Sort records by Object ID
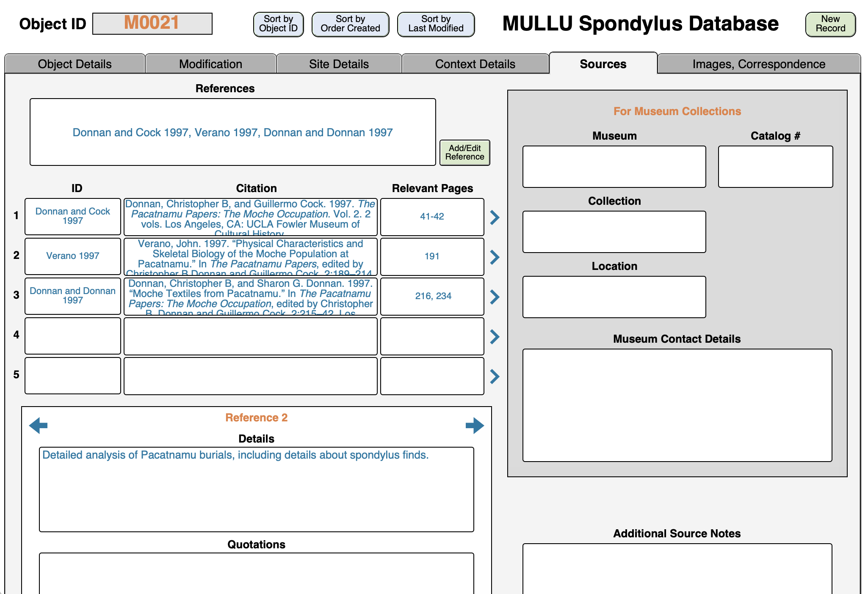 tap(278, 24)
